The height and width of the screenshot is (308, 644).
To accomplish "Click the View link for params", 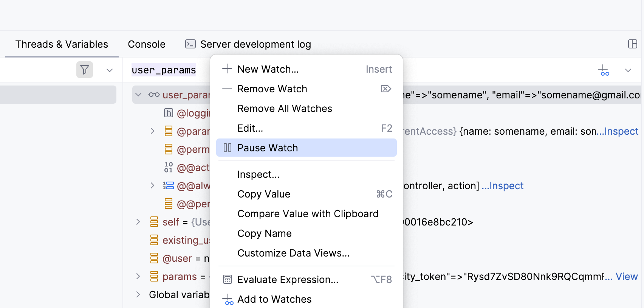I will tap(626, 277).
